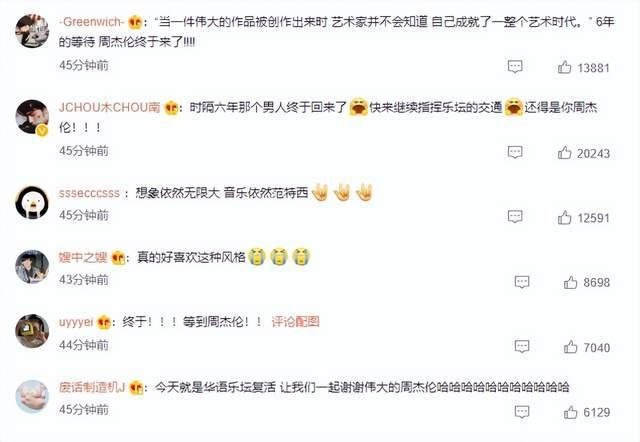Open the 评论配图 image link

click(x=296, y=322)
